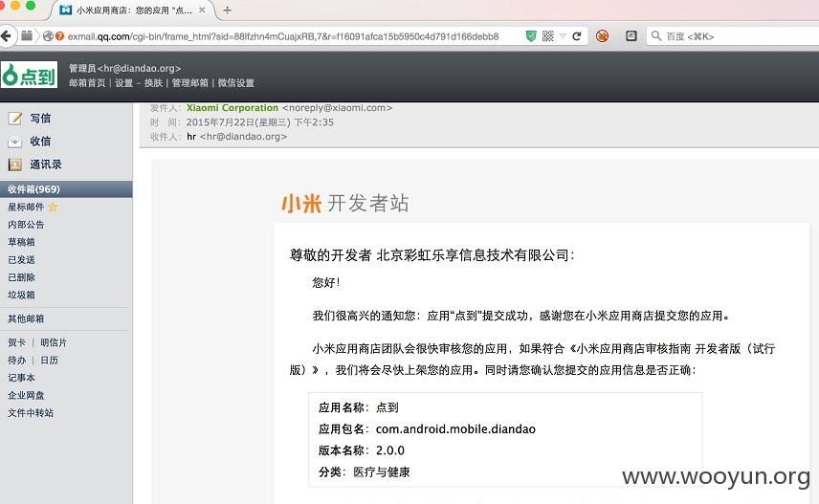Screen dimensions: 819x504
Task: Open 管理邮箱 link
Action: click(x=190, y=83)
